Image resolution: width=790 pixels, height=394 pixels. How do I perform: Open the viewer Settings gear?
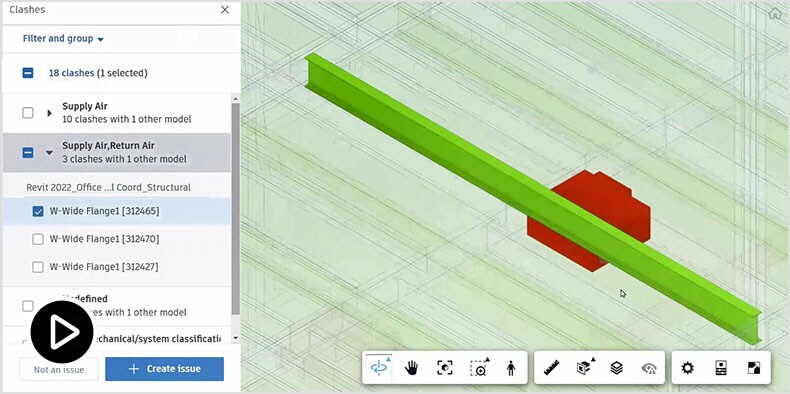pos(688,368)
